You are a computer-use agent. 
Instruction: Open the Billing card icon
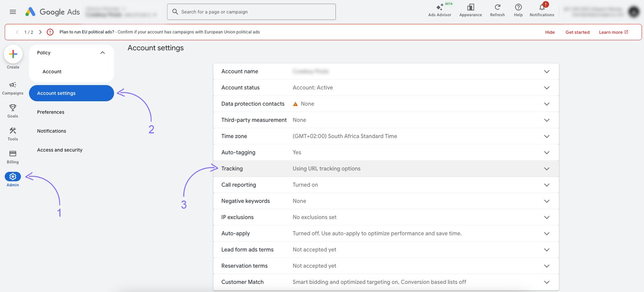click(13, 154)
